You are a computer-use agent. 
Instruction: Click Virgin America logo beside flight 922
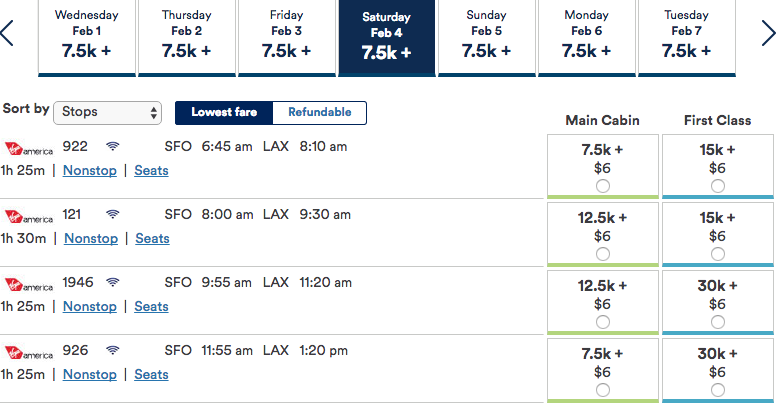pyautogui.click(x=28, y=148)
